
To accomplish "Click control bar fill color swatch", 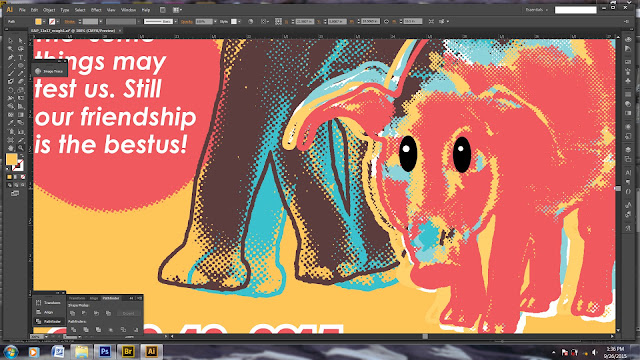I will click(38, 22).
